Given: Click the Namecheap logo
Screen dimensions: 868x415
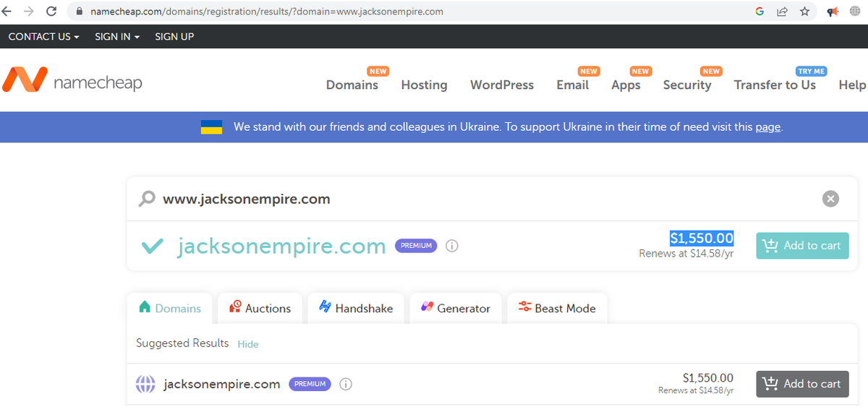Looking at the screenshot, I should pyautogui.click(x=72, y=81).
